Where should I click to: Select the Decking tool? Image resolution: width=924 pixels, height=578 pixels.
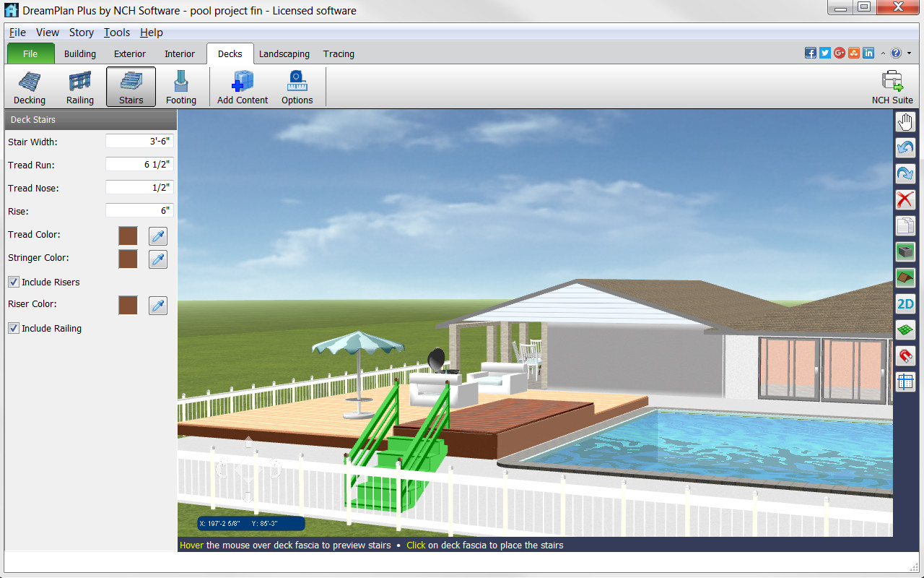29,86
